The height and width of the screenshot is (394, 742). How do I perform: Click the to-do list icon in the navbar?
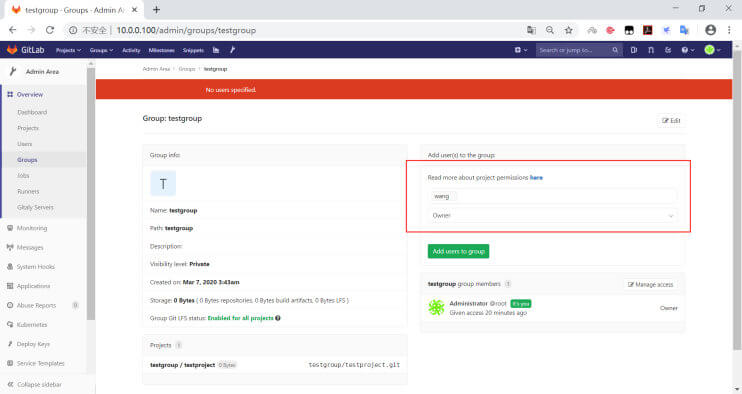(x=668, y=50)
